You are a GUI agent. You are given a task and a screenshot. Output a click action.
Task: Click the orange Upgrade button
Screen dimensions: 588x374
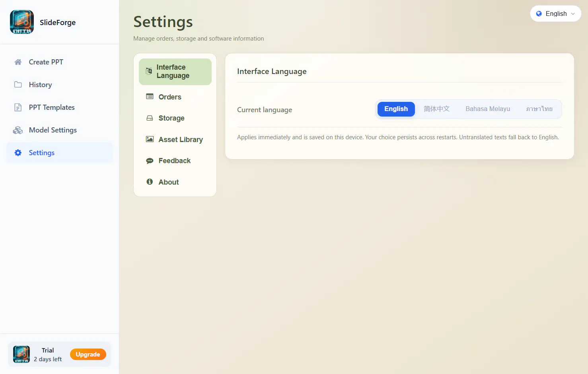[88, 355]
